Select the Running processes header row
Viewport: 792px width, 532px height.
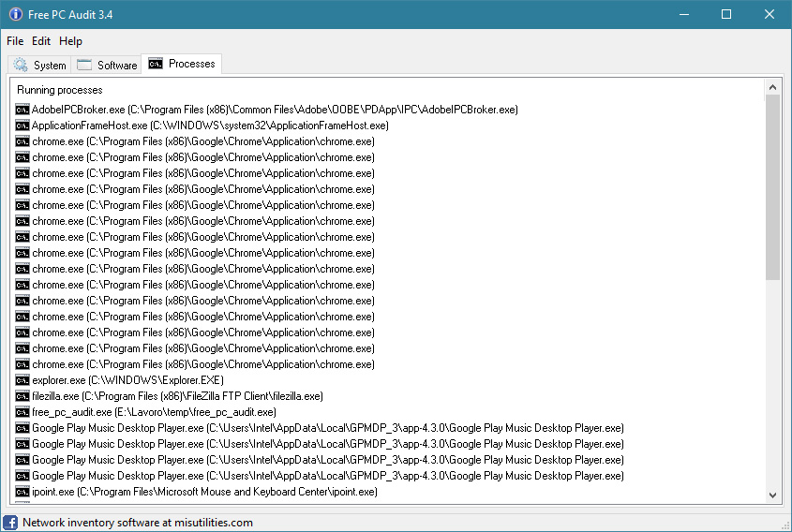(x=60, y=90)
